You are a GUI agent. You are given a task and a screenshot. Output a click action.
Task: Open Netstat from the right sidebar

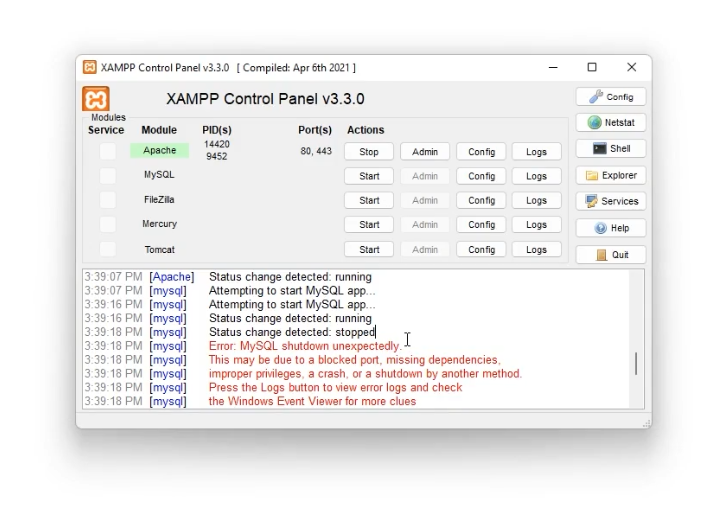[x=610, y=123]
